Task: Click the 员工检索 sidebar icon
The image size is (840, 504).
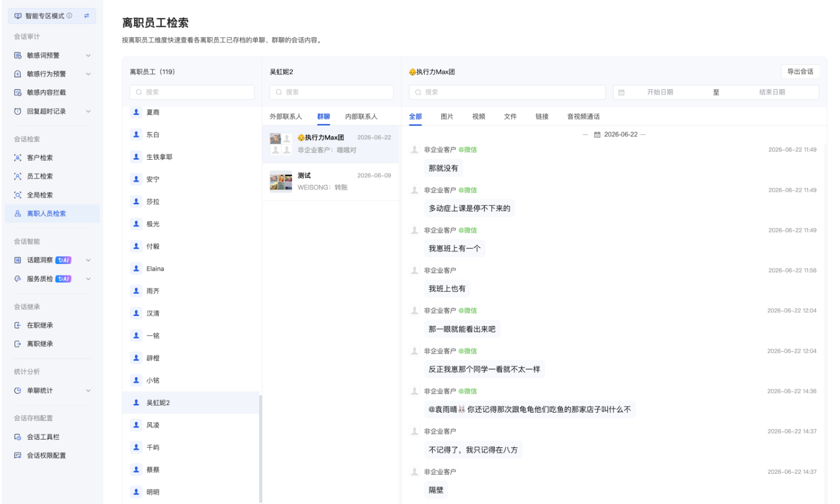Action: [17, 176]
